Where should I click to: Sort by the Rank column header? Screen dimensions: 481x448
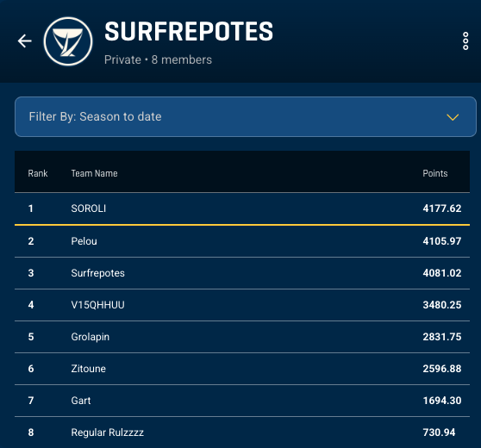pyautogui.click(x=38, y=173)
